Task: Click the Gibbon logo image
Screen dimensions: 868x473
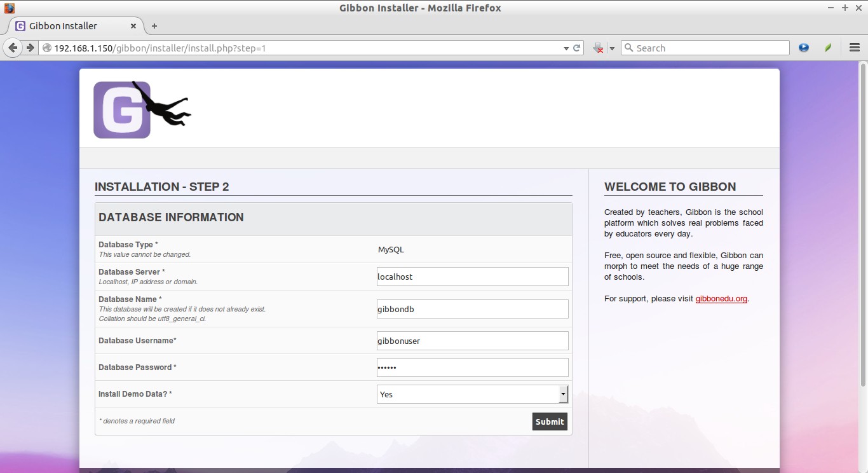Action: 142,109
